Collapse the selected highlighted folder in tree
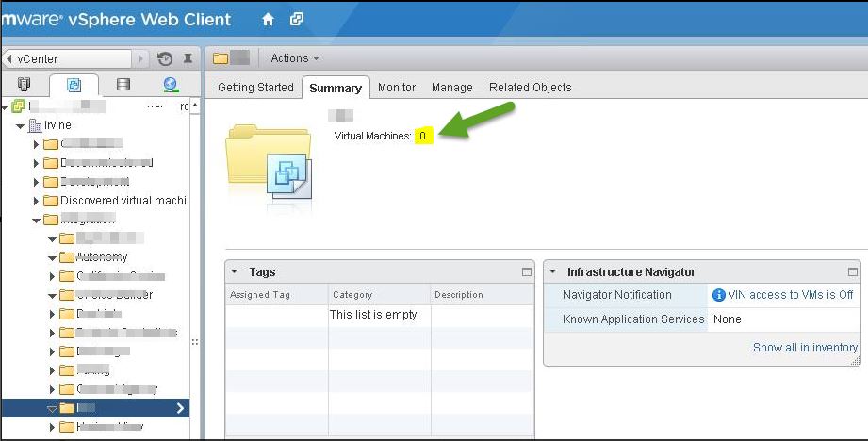The image size is (868, 441). (x=52, y=409)
